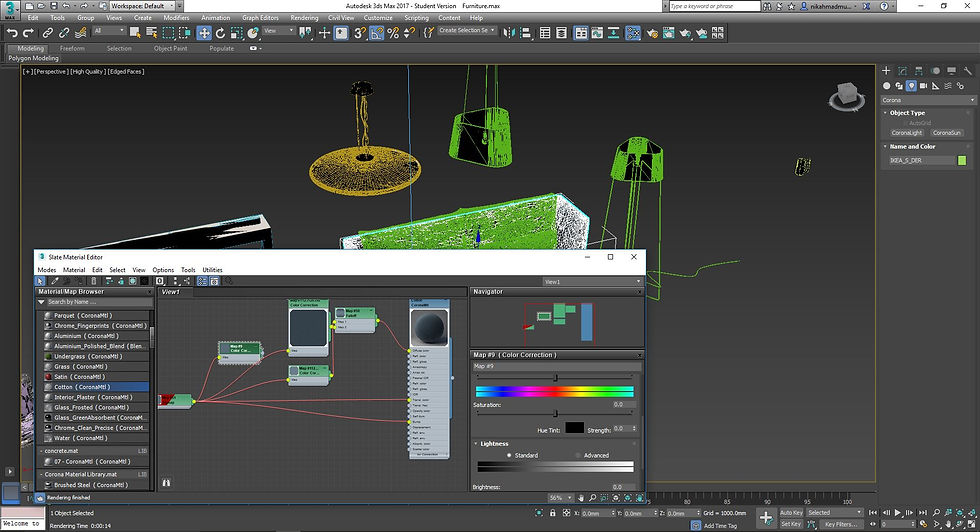This screenshot has height=532, width=980.
Task: Open Utilities menu in Slate Material Editor
Action: [212, 270]
